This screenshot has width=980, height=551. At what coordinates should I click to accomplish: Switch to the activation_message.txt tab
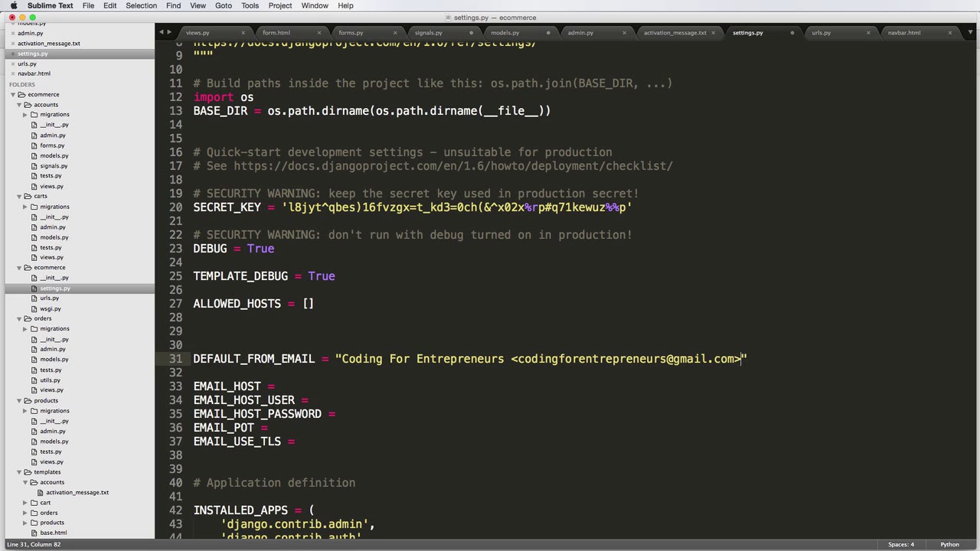675,33
